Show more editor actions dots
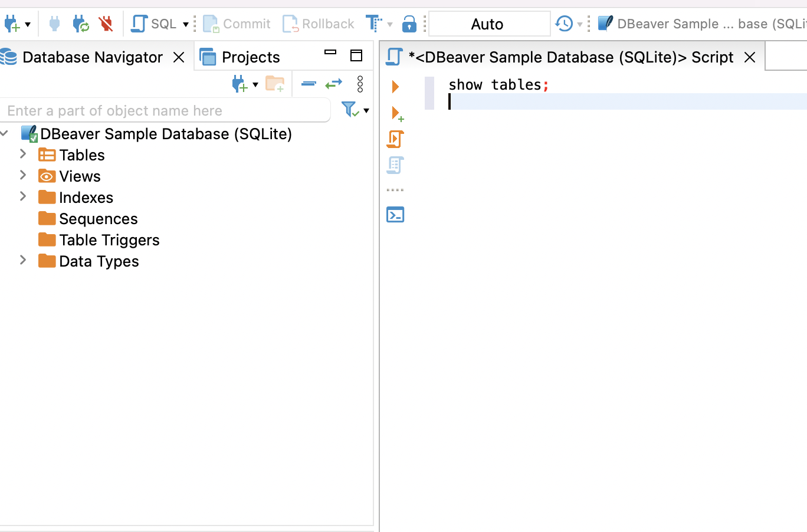This screenshot has height=532, width=807. (395, 190)
